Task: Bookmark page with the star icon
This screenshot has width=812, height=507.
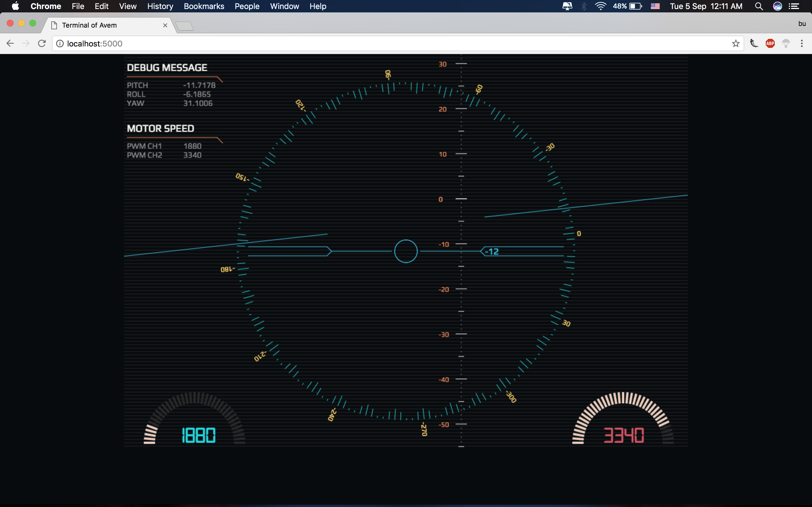Action: point(736,44)
